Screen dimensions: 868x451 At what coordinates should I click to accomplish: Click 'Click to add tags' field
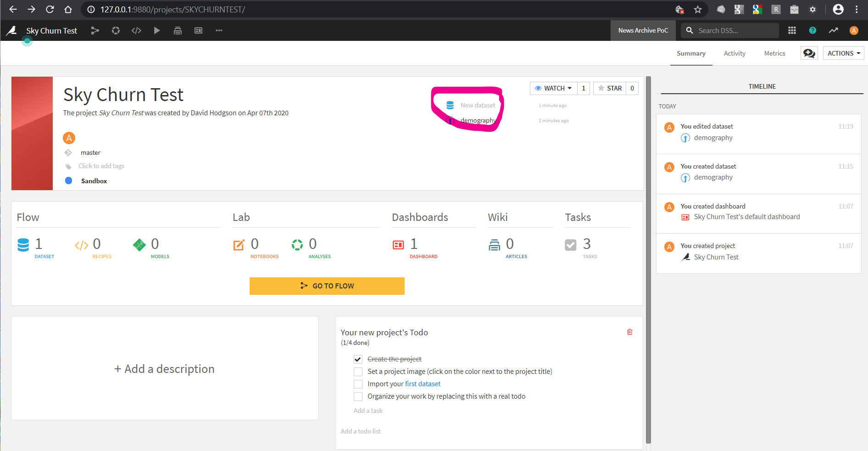[x=101, y=166]
